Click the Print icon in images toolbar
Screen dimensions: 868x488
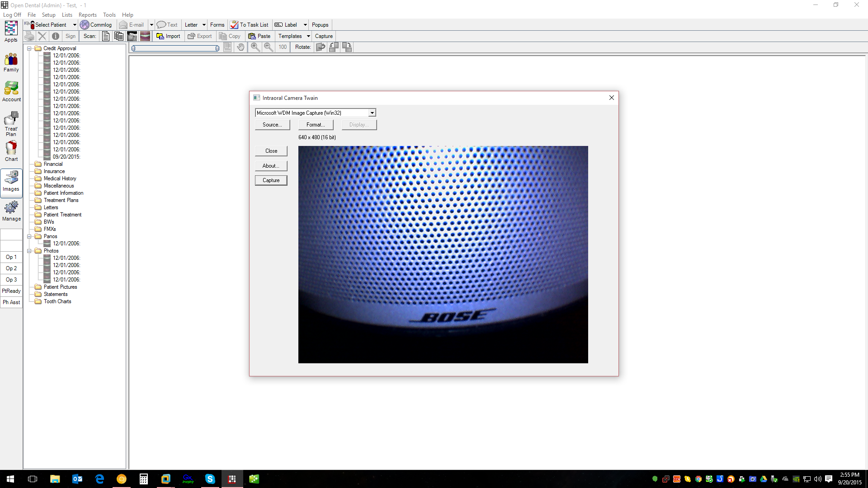29,36
